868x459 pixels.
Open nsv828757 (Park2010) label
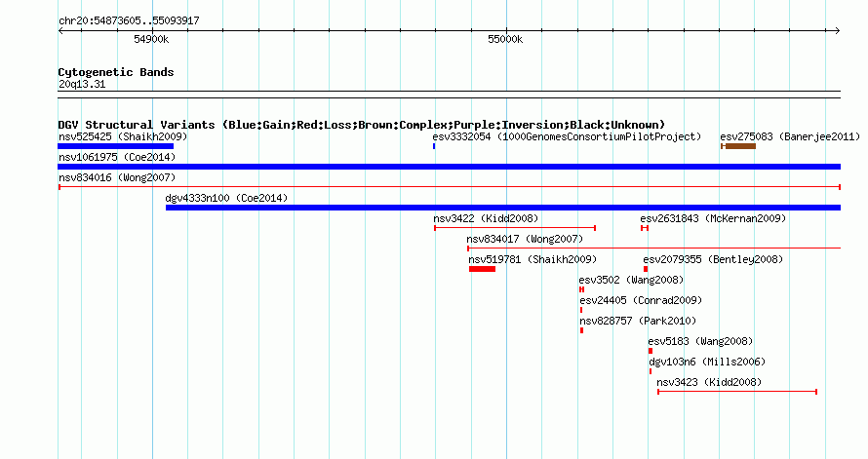pyautogui.click(x=638, y=321)
